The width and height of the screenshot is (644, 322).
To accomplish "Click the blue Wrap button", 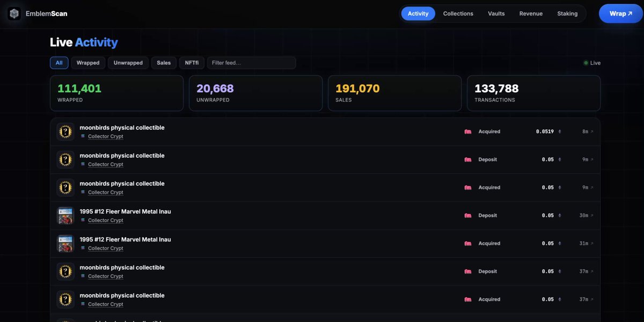I will click(x=621, y=13).
